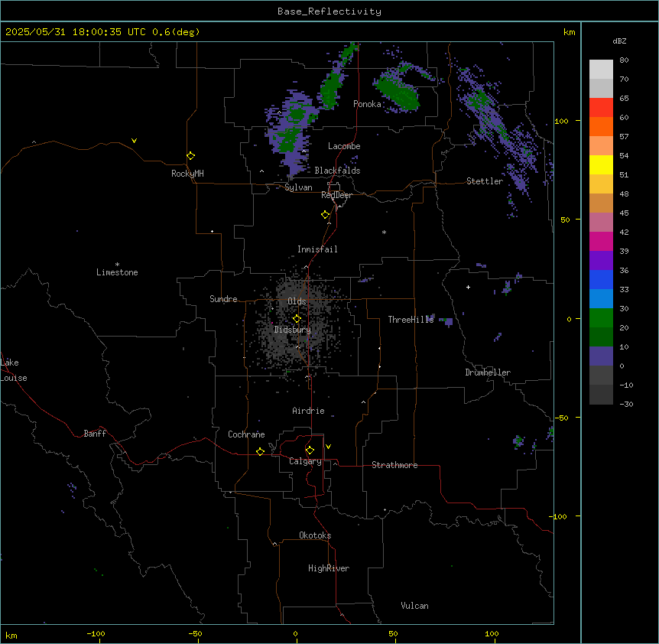Pick the purple legend swatch between 39 and 36

pos(601,261)
